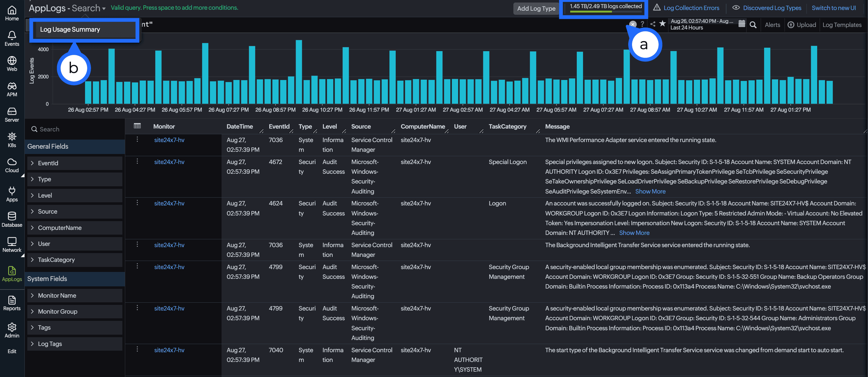Clear the query with the x icon
The image size is (868, 377).
633,24
